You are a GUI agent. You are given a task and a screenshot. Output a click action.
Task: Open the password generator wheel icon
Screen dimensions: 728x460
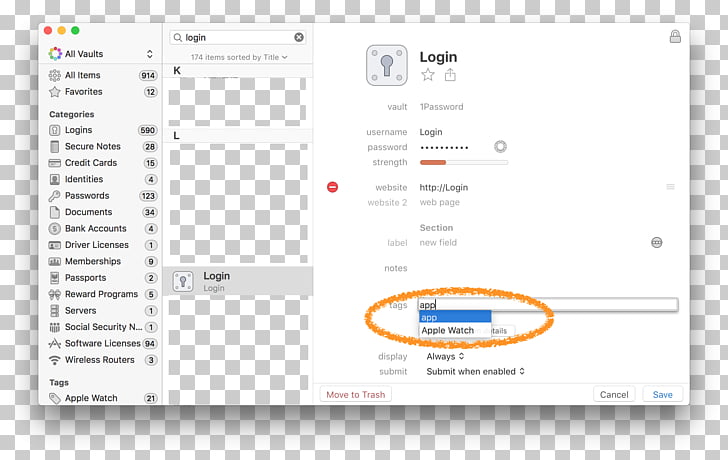pos(500,147)
